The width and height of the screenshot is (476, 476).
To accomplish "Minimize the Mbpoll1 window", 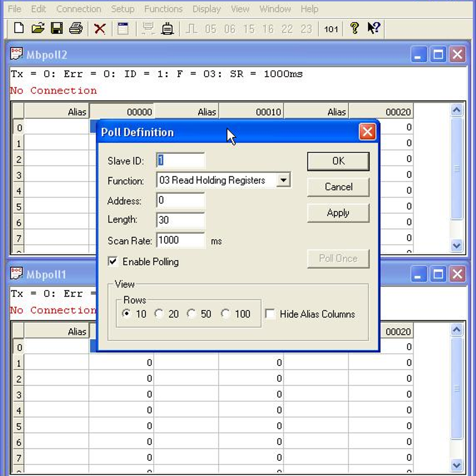I will pos(418,274).
